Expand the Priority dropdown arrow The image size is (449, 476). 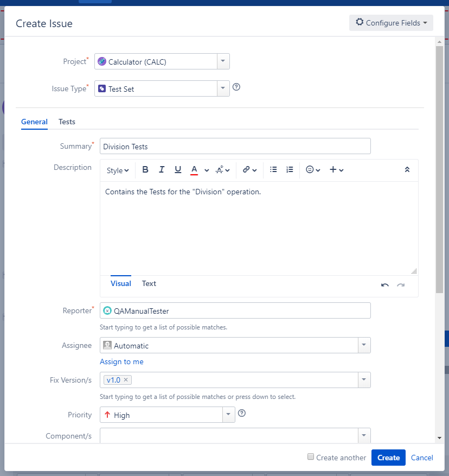tap(228, 415)
